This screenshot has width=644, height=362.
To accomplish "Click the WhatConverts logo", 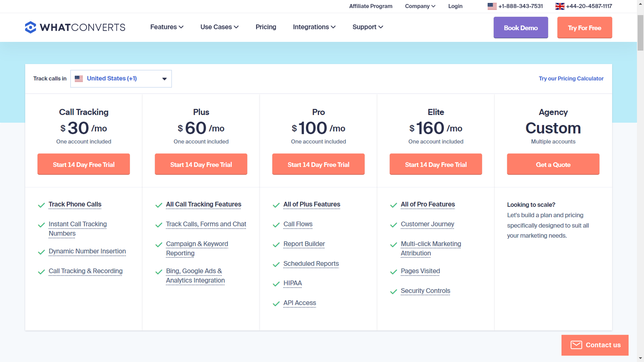I will (75, 27).
